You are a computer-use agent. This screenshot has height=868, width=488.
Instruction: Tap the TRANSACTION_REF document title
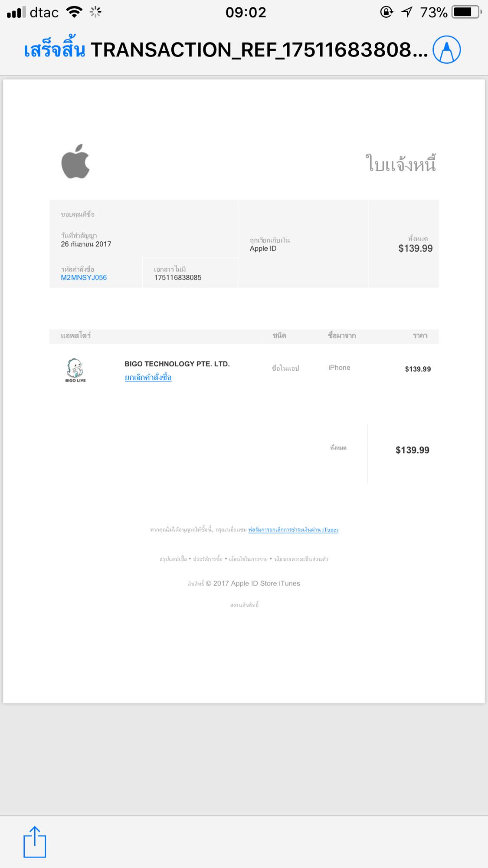coord(259,50)
